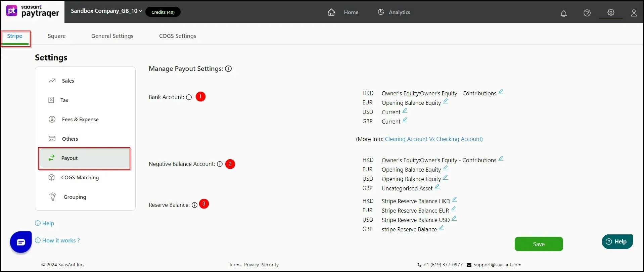Switch to the Stripe tab
Image resolution: width=644 pixels, height=272 pixels.
15,36
